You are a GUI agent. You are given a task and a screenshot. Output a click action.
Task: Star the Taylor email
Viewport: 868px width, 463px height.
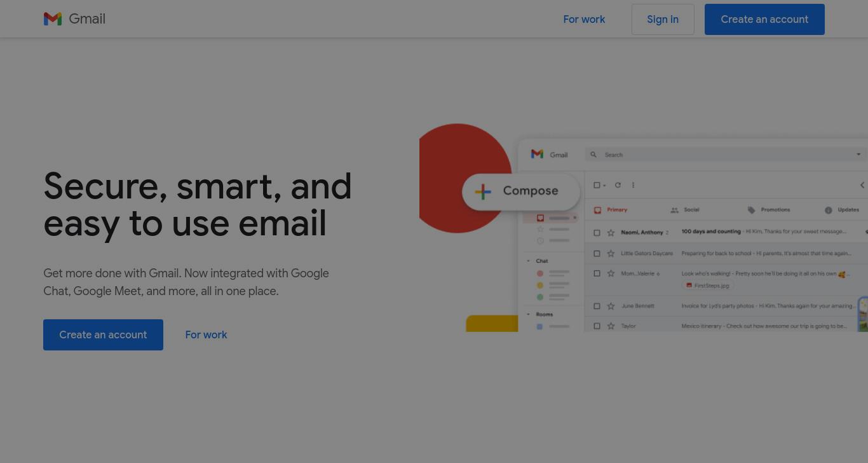click(x=611, y=326)
